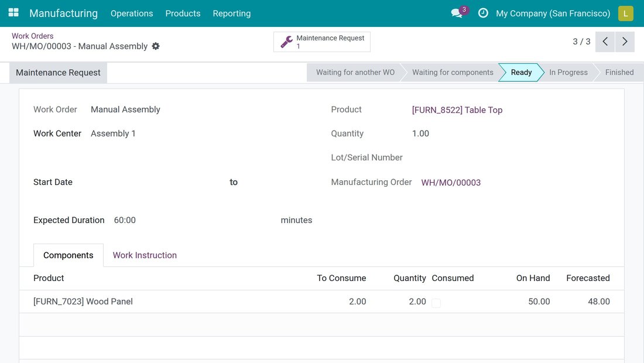Switch company My Company (San Francisco)
Viewport: 644px width, 363px height.
coord(553,13)
